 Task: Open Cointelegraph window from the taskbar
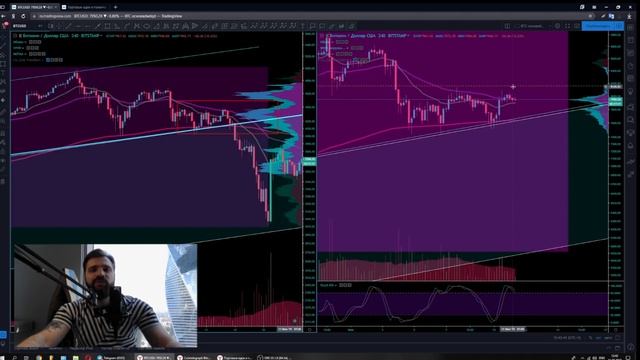[x=194, y=358]
